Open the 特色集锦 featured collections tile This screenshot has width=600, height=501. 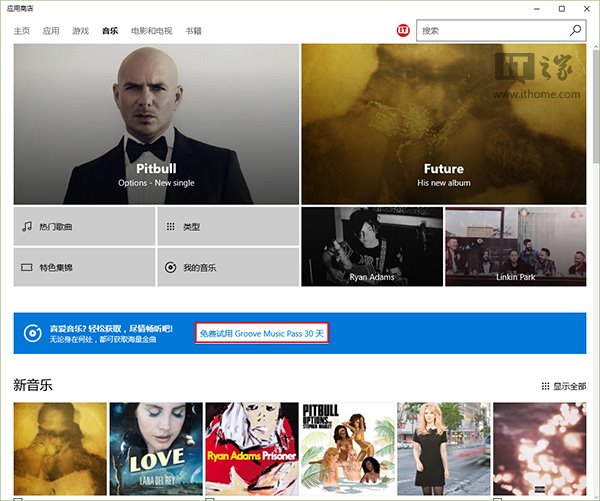84,267
